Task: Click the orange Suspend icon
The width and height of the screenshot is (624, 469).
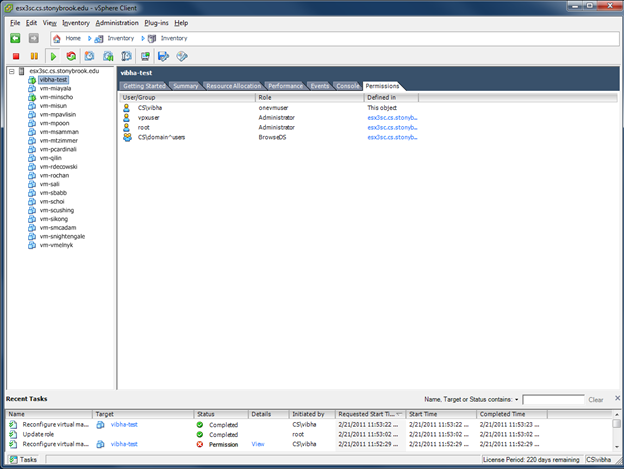Action: 34,56
